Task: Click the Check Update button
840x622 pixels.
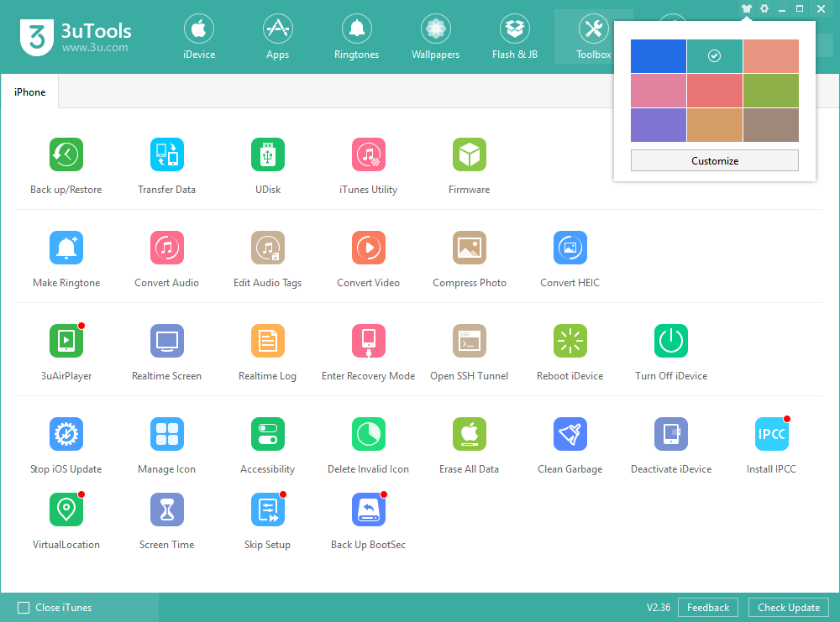Action: click(x=788, y=607)
